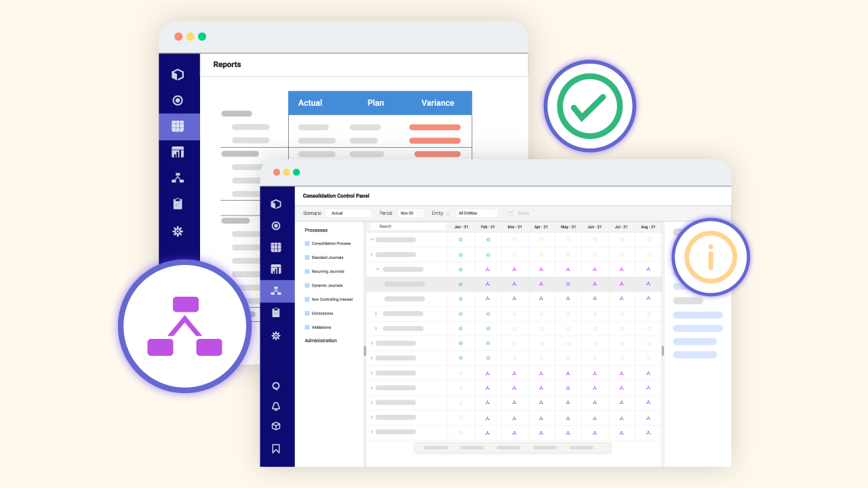Open the box icon below the bell
This screenshot has width=868, height=488.
pos(276,426)
